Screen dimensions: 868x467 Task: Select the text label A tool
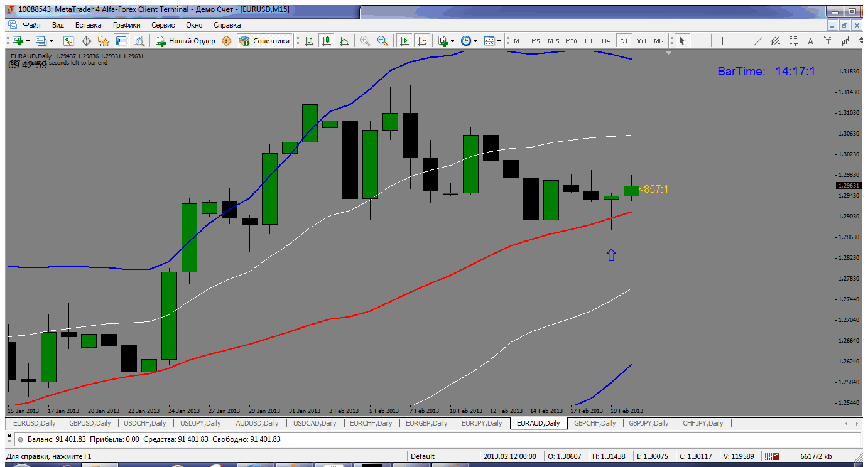810,41
